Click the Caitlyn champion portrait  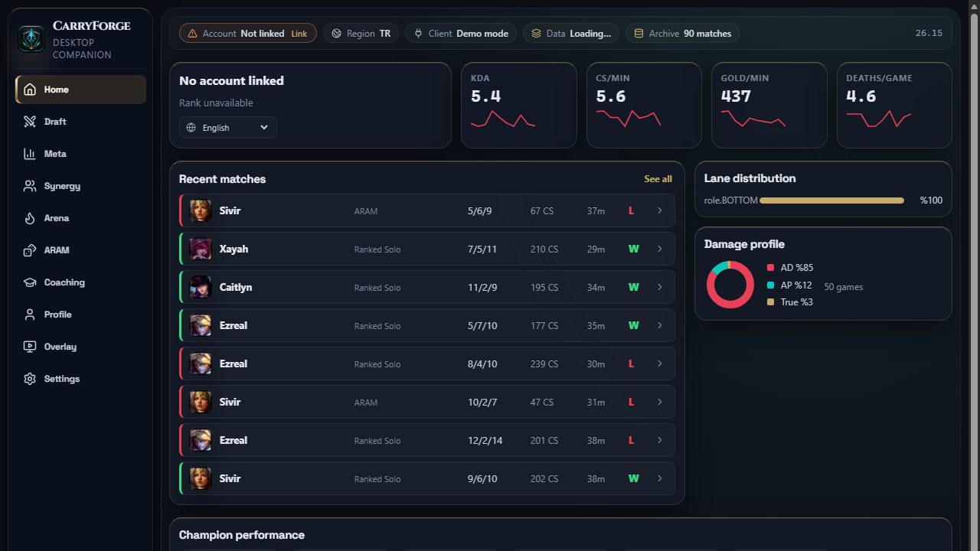201,287
